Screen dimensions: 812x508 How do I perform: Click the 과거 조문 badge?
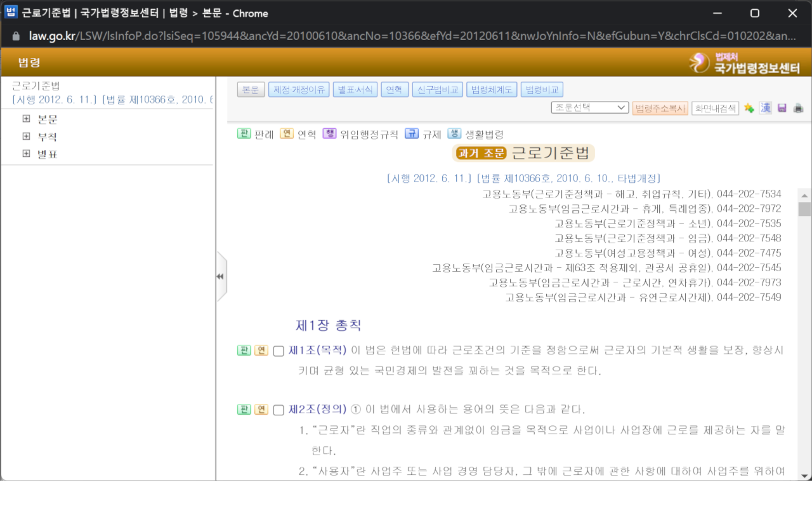tap(480, 153)
